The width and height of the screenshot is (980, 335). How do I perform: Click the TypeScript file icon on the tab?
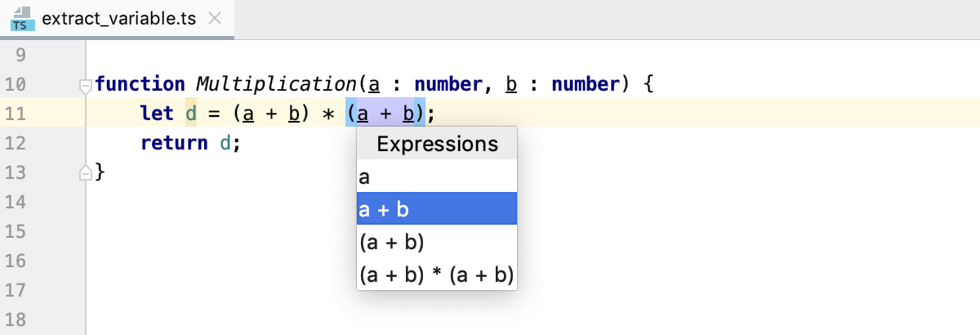click(x=20, y=18)
